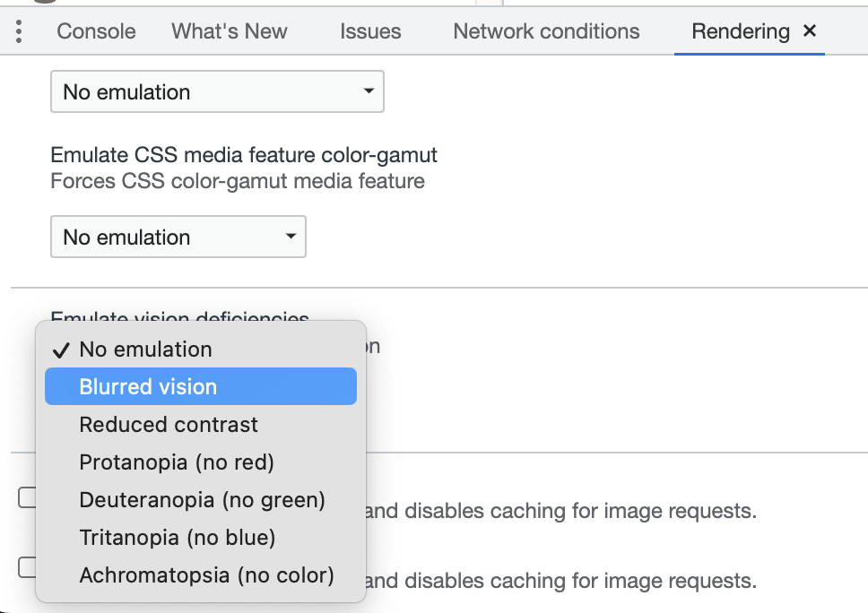Open the Network conditions tab

pyautogui.click(x=546, y=31)
